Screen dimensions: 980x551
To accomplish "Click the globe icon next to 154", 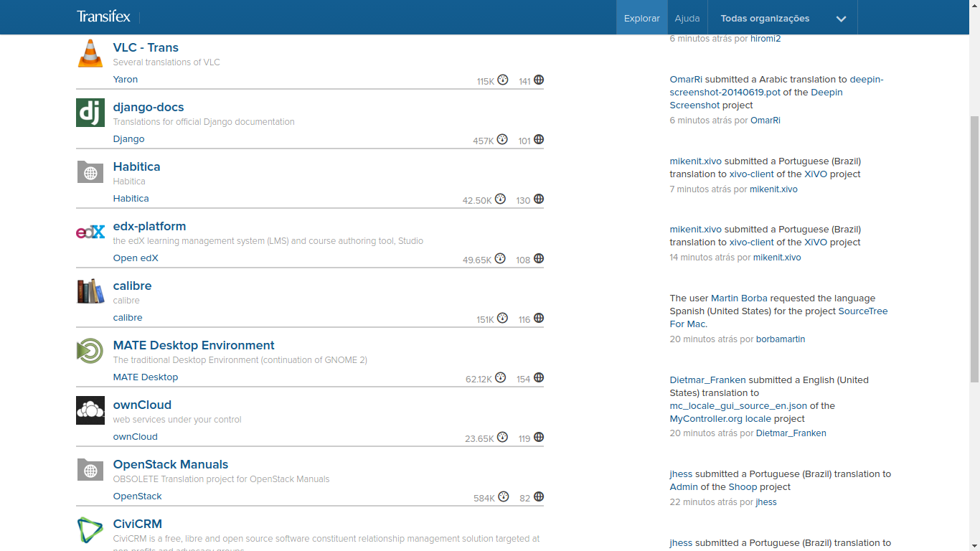I will click(x=539, y=377).
